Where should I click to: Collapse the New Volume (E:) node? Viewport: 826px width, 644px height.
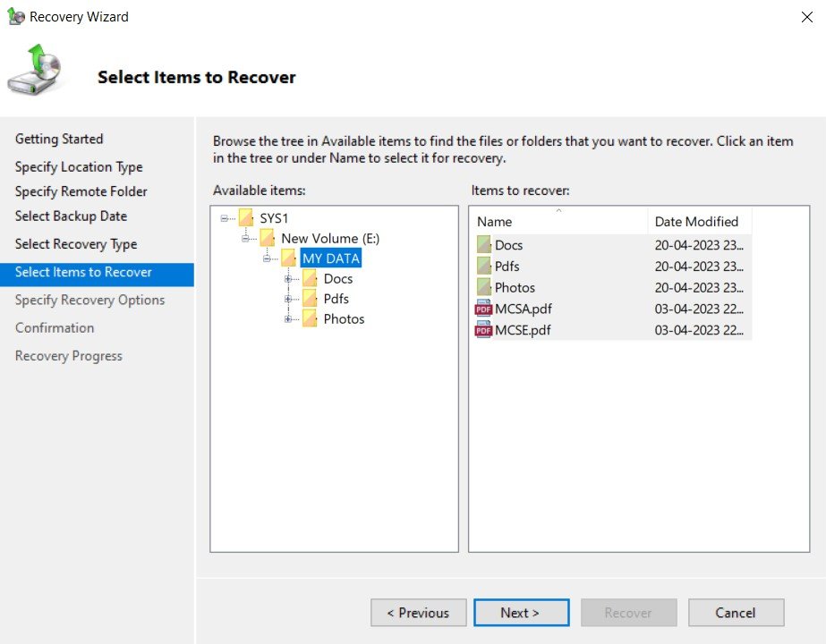245,239
